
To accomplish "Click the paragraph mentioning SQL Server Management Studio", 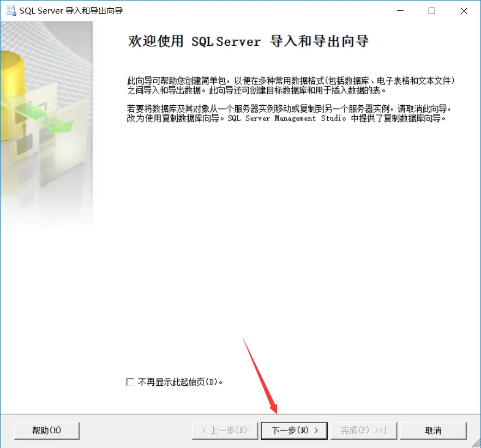I will (x=289, y=113).
